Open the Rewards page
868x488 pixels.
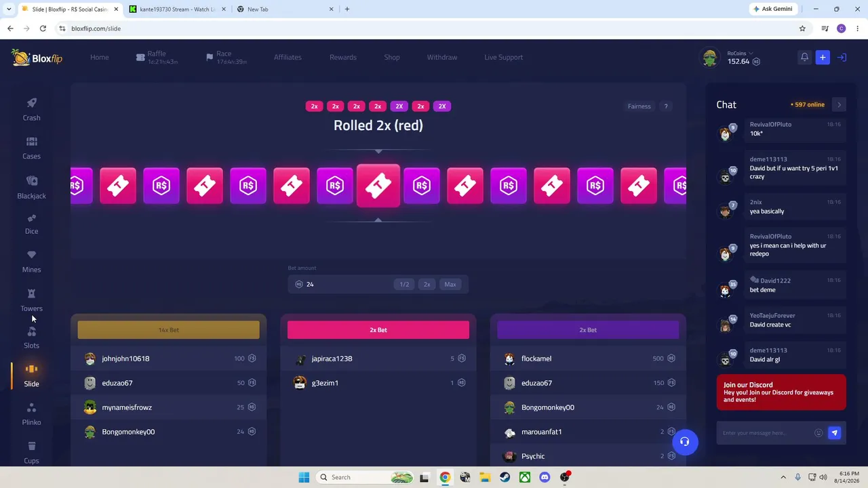[x=343, y=58]
